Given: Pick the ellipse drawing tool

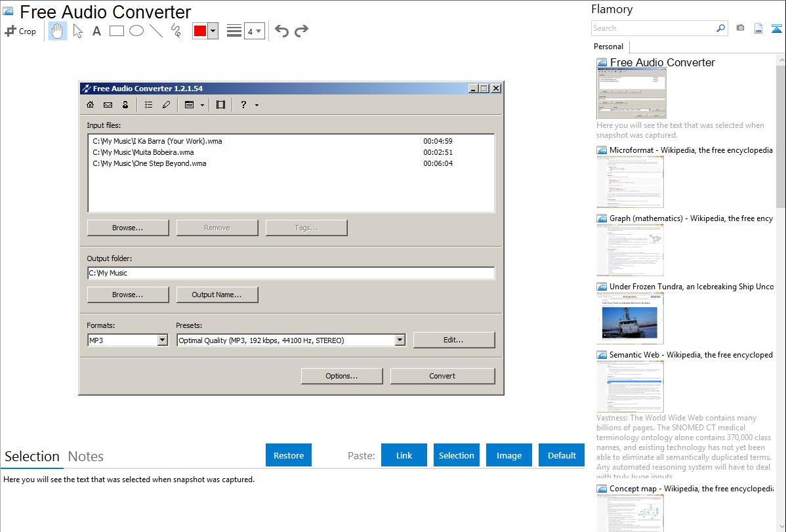Looking at the screenshot, I should point(136,31).
